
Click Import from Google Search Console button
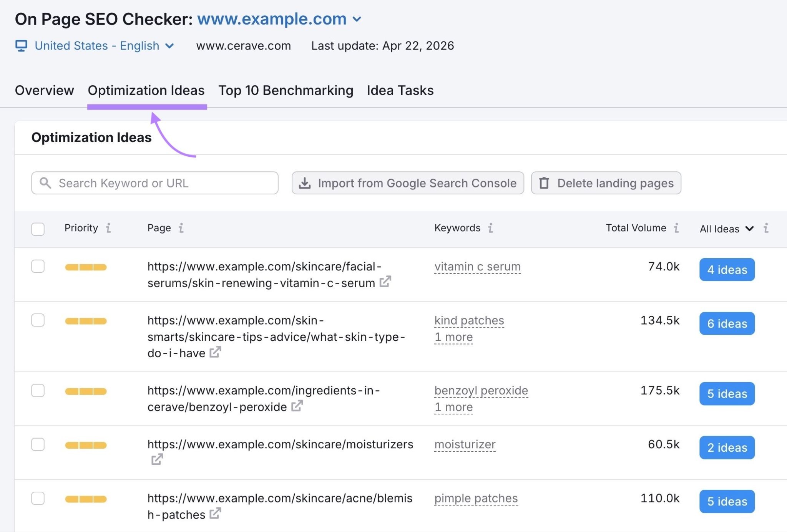[408, 183]
